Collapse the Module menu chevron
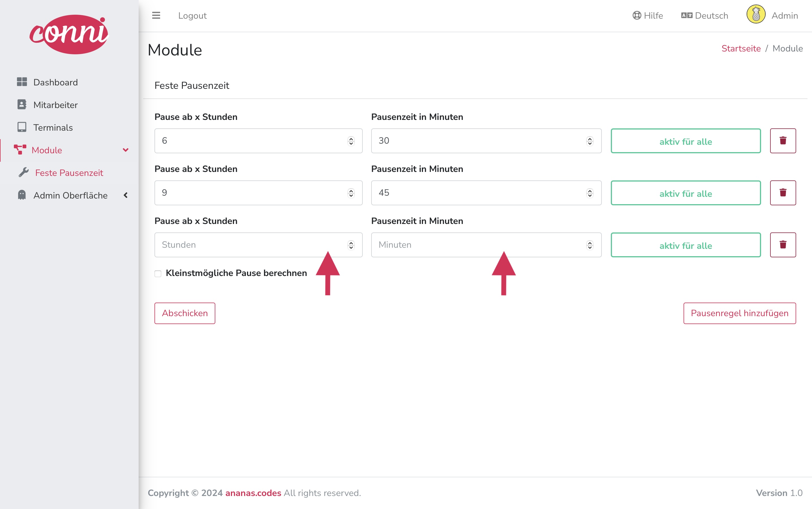Viewport: 812px width, 509px height. click(126, 150)
